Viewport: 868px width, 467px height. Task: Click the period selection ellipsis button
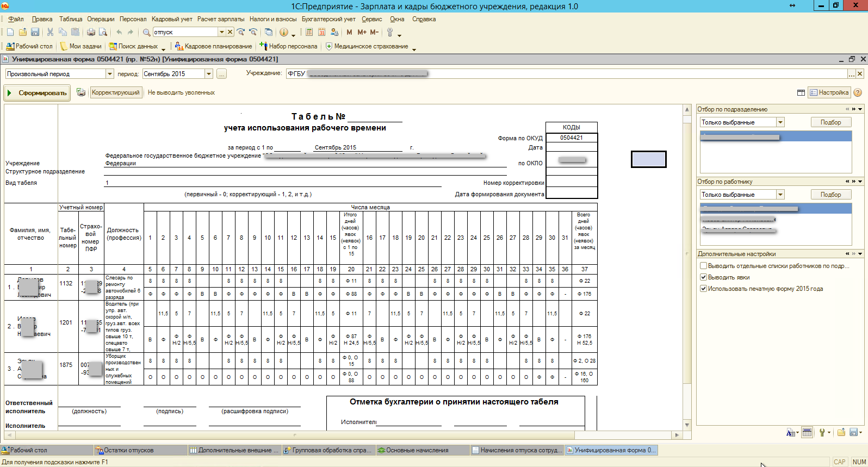221,74
